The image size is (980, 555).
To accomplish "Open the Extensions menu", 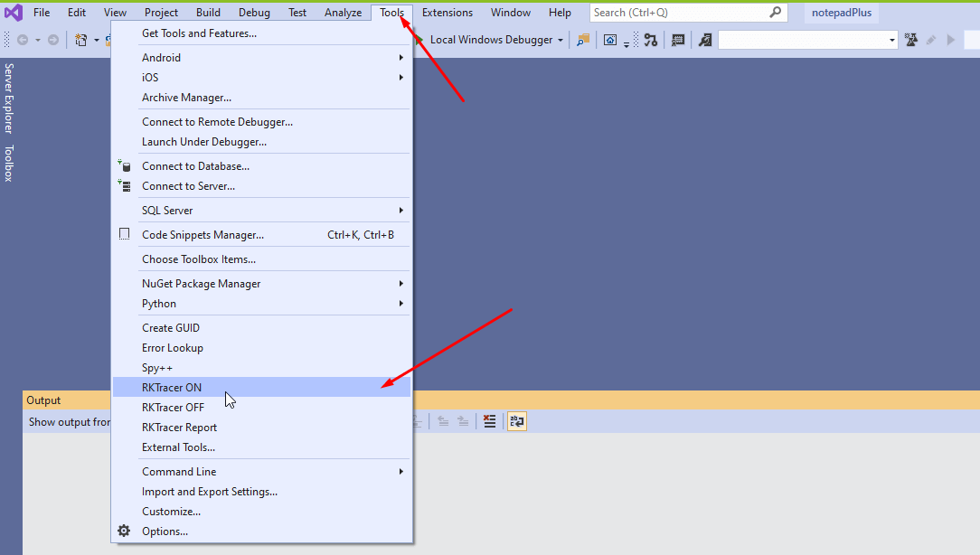I will 447,12.
